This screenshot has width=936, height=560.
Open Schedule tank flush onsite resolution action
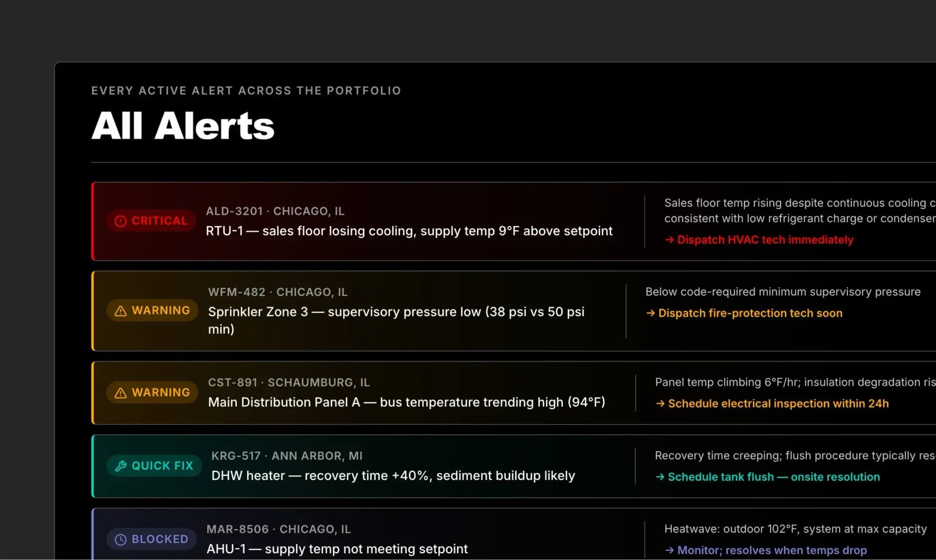tap(767, 477)
